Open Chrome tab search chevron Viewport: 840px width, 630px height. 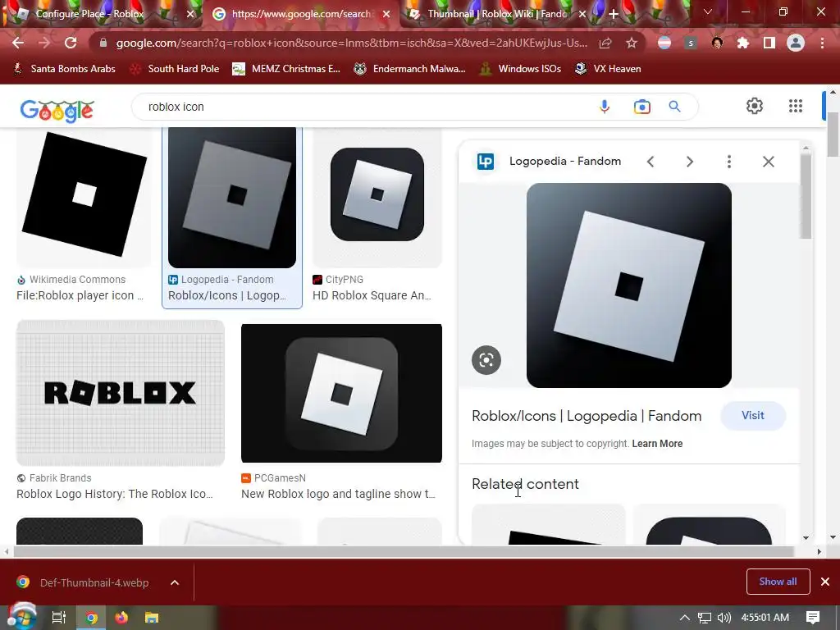708,11
